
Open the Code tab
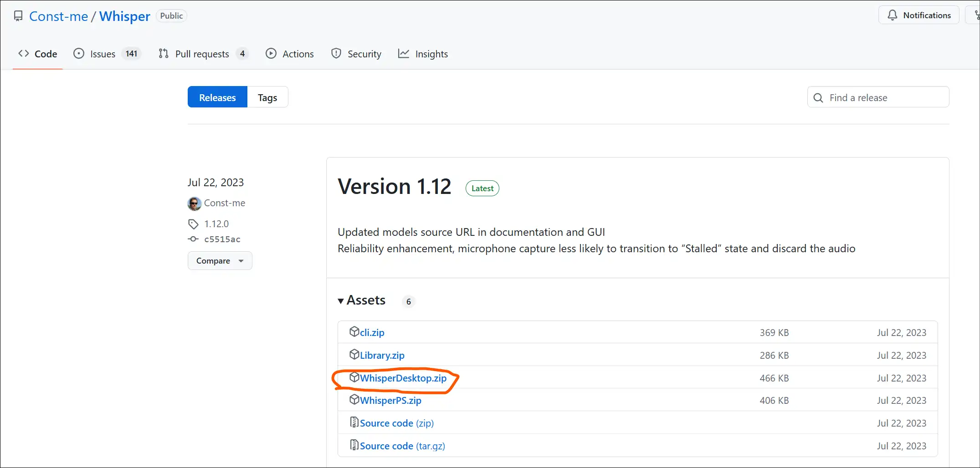(x=38, y=54)
